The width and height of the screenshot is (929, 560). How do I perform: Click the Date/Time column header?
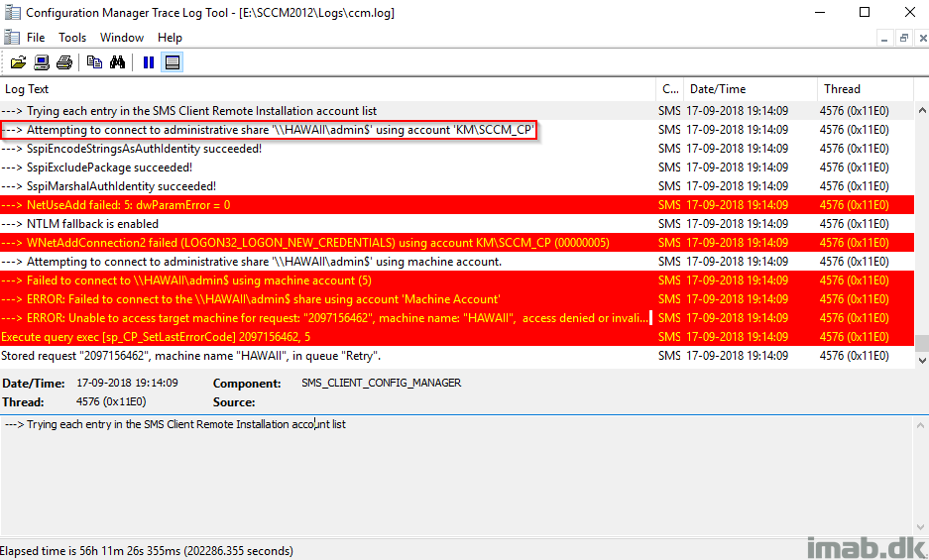coord(751,89)
